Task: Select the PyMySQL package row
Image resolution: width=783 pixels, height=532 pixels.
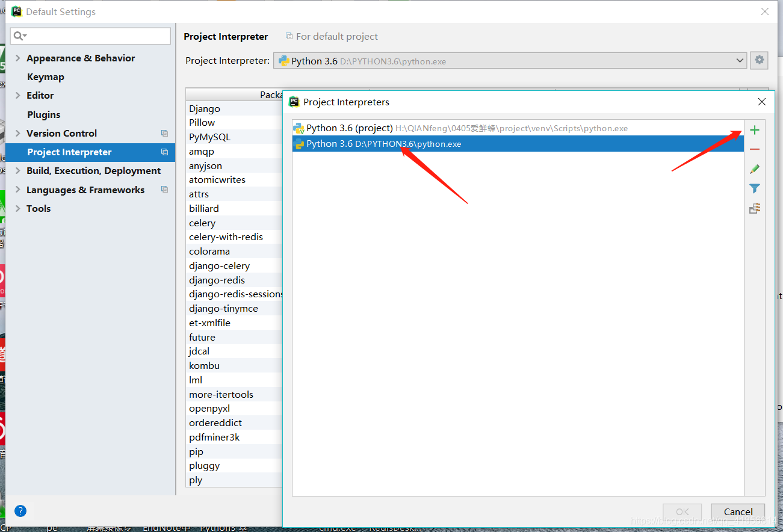Action: 234,137
